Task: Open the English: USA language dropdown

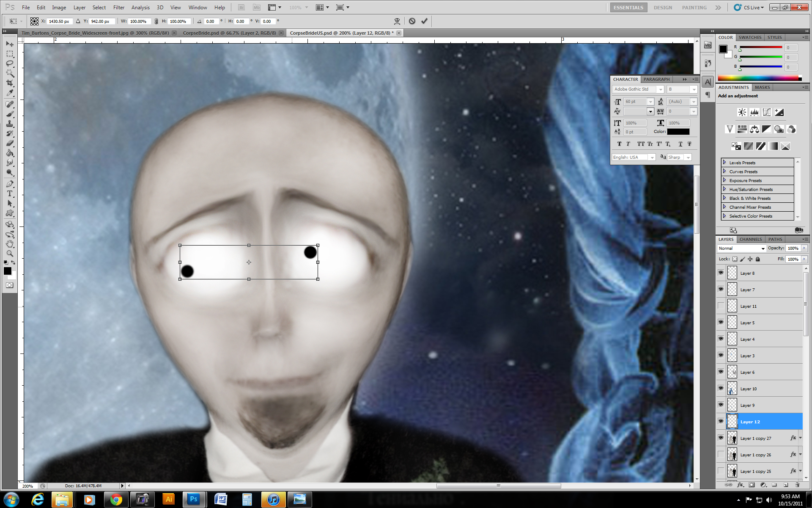Action: point(652,157)
